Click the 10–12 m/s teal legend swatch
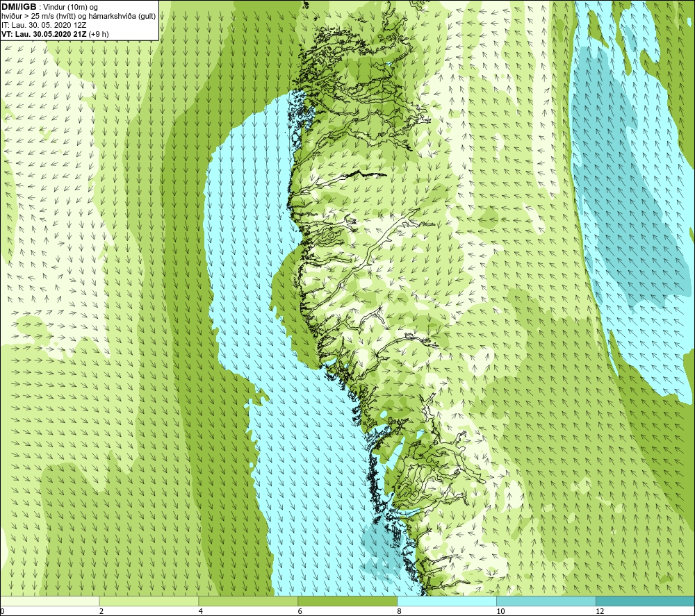695x616 pixels. 546,601
